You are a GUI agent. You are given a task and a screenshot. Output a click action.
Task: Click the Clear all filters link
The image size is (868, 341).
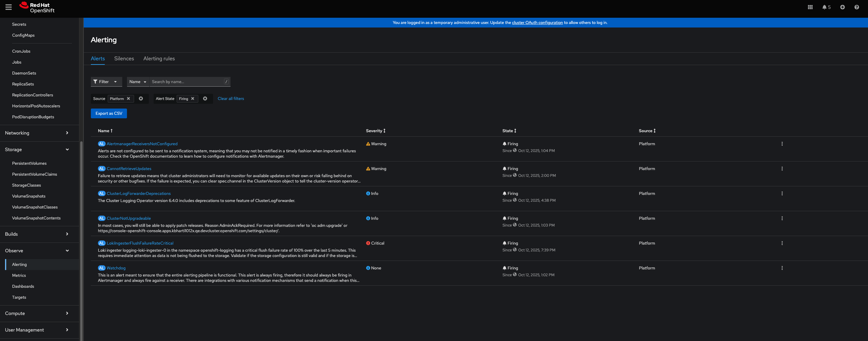point(231,98)
